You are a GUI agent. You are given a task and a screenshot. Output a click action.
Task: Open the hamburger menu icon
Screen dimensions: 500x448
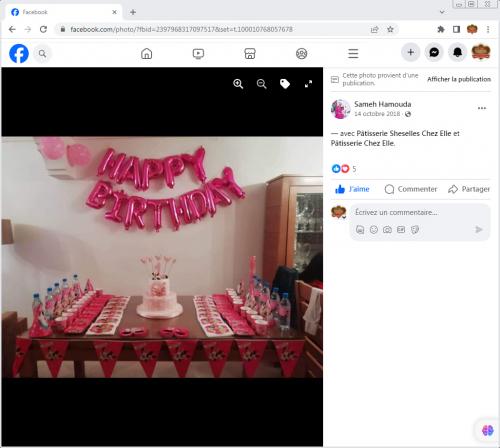[353, 53]
